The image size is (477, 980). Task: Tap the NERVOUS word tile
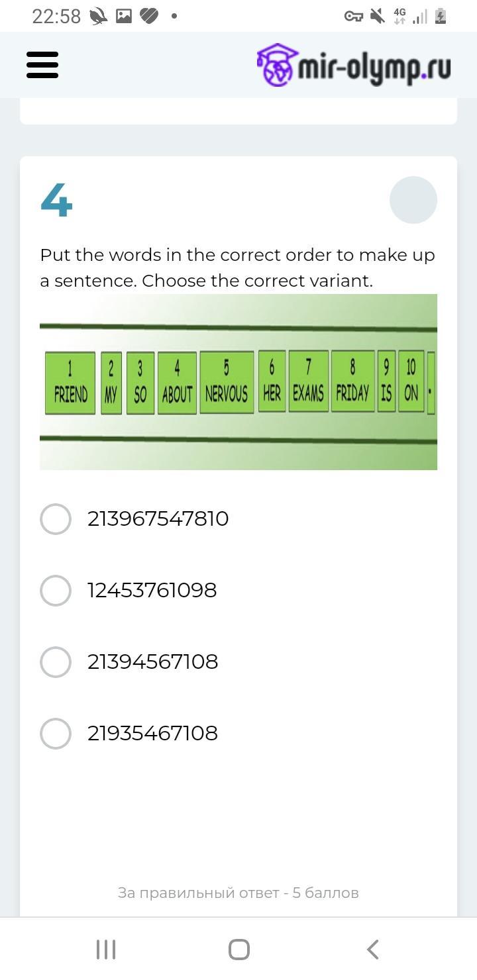pos(227,383)
